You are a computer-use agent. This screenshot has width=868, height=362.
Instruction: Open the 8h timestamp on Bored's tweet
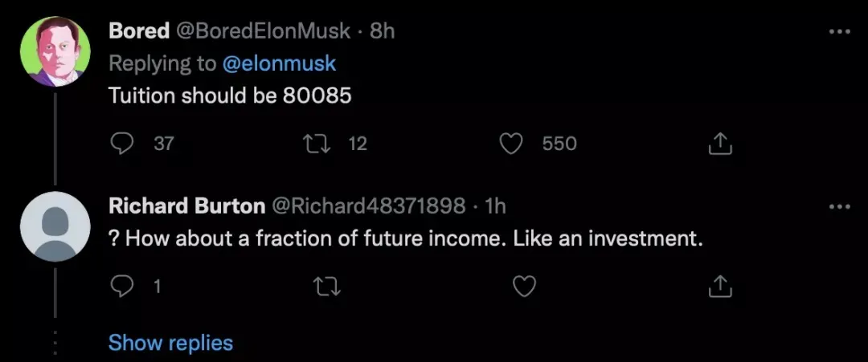(x=382, y=31)
